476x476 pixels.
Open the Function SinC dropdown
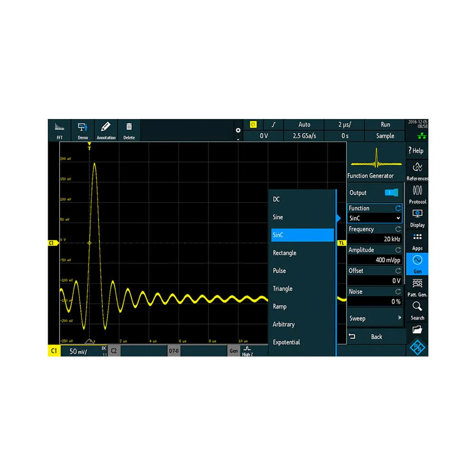point(375,218)
